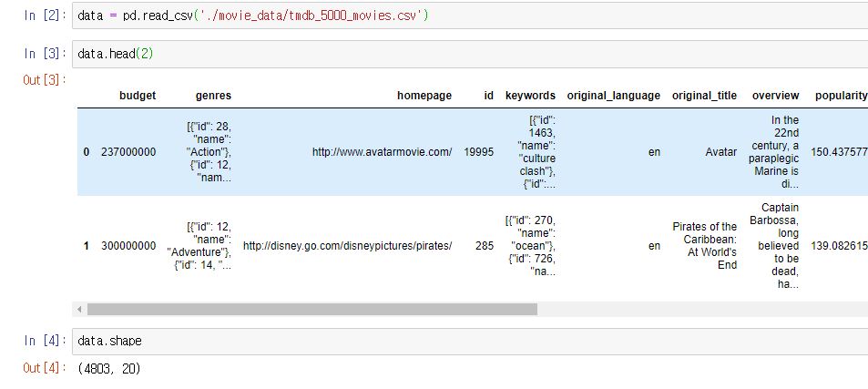Click row index 0

pos(87,152)
